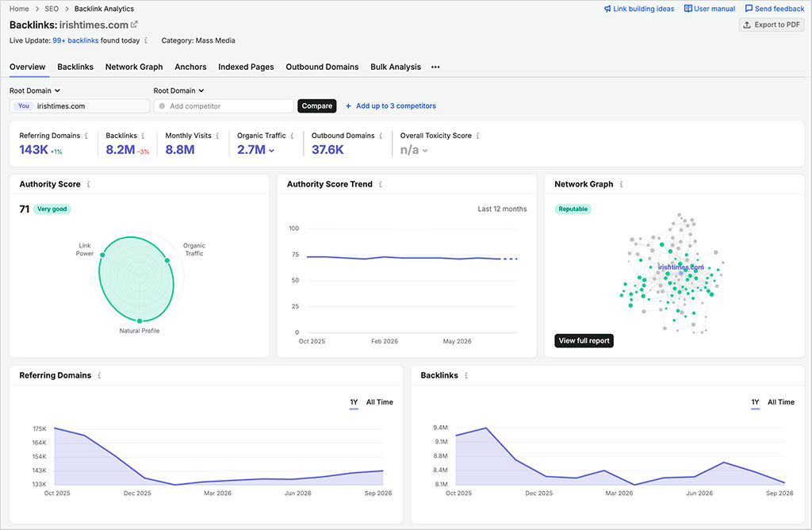
Task: Click the Send feedback chat icon
Action: pyautogui.click(x=749, y=9)
